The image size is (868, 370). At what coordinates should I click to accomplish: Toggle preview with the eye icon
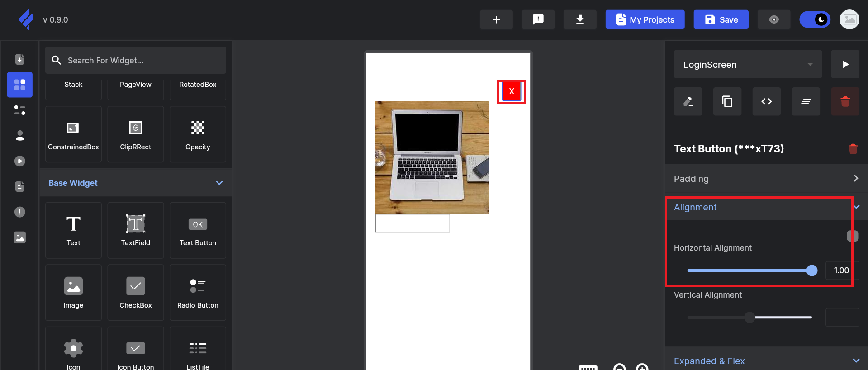click(x=773, y=19)
